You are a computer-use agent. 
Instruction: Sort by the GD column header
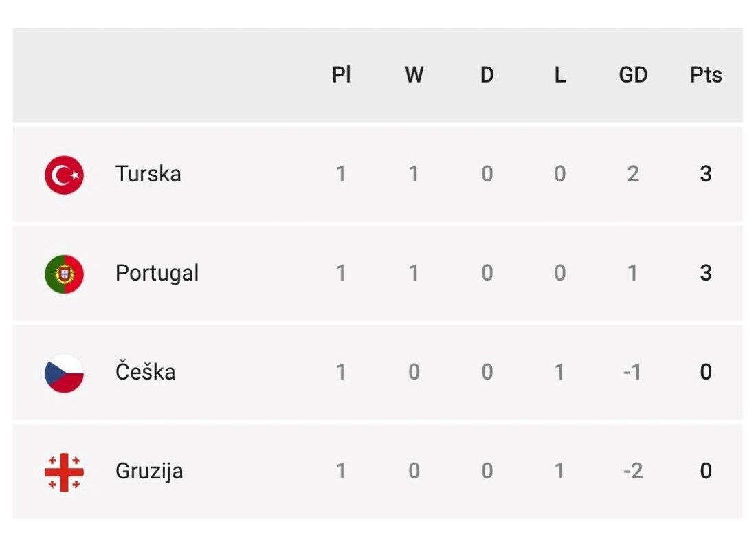[x=633, y=75]
